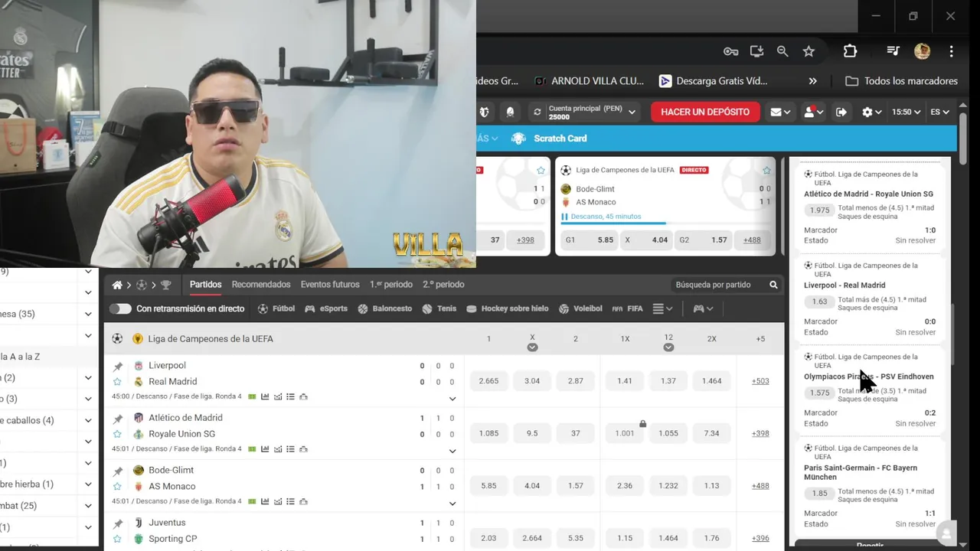Favorite Liverpool match with star
980x551 pixels.
(117, 381)
